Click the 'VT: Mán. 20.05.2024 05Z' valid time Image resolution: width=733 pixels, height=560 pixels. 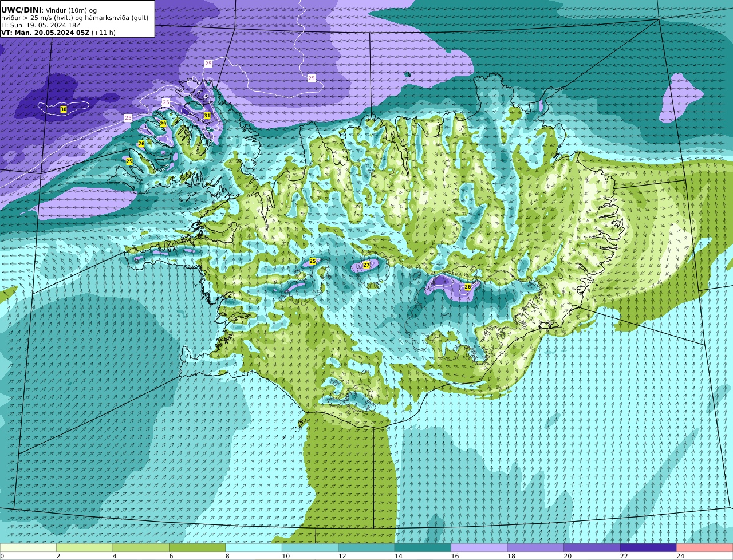pos(45,33)
